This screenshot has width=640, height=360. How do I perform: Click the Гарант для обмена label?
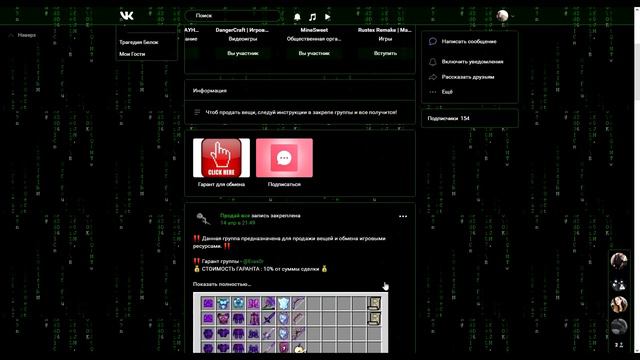click(x=221, y=184)
